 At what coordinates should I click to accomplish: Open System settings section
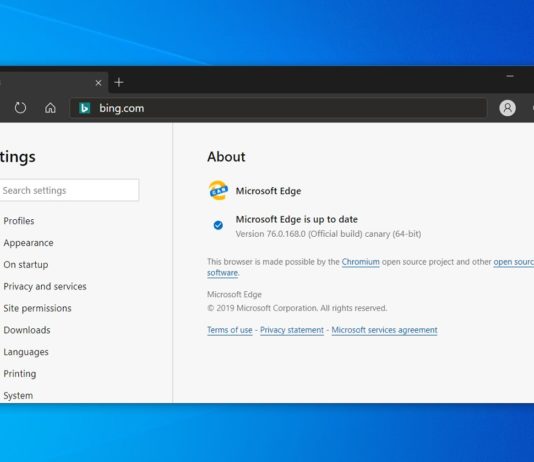(x=18, y=396)
